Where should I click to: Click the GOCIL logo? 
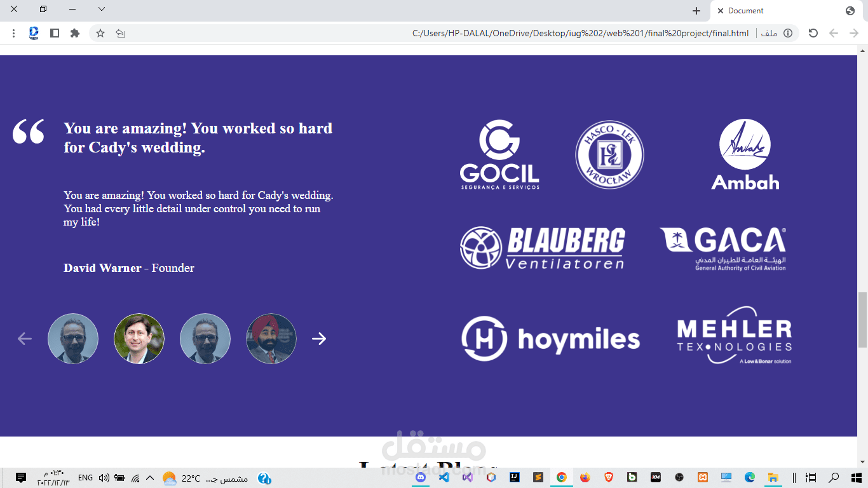(499, 154)
